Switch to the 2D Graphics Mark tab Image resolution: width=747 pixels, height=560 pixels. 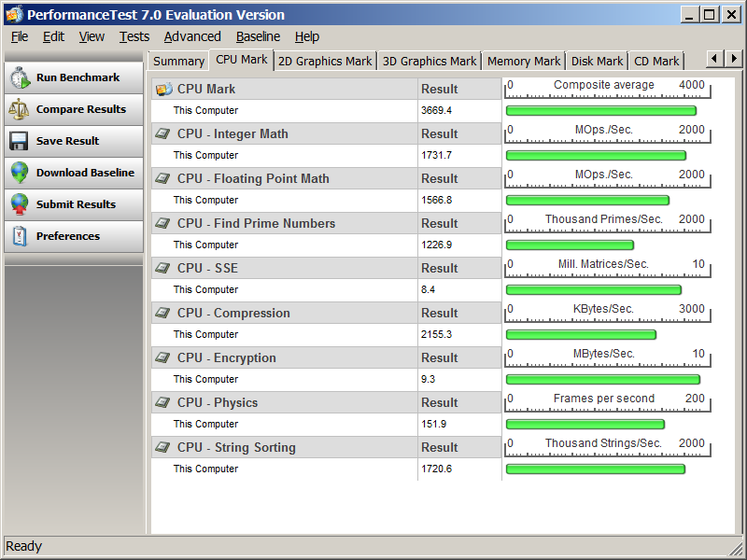click(x=325, y=61)
